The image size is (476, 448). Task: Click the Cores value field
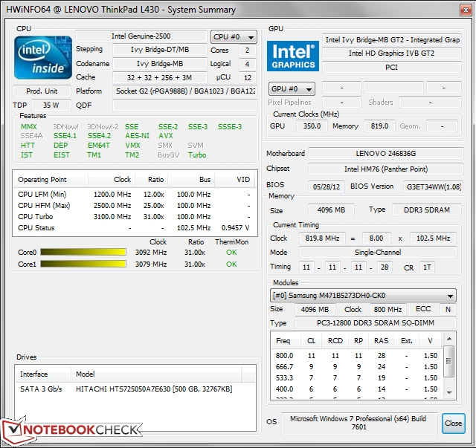pos(248,50)
